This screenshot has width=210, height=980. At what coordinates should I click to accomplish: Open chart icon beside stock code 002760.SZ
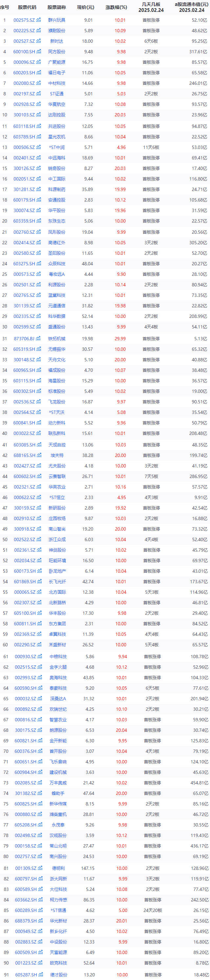coord(38,232)
